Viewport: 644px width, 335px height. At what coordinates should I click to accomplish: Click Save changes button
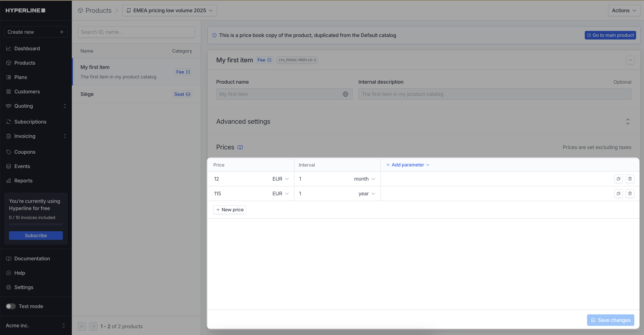pyautogui.click(x=610, y=320)
